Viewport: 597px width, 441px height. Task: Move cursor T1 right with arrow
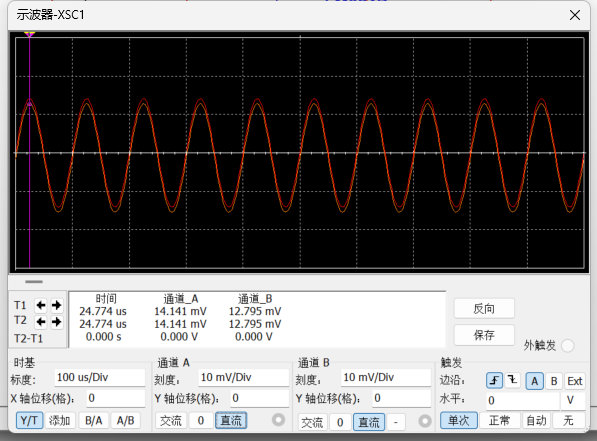(x=56, y=305)
